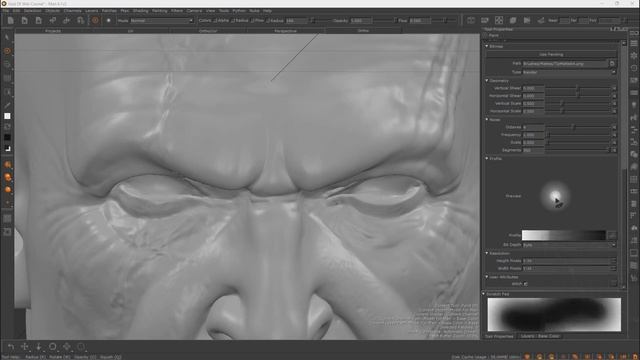Switch to the UV view tab
The width and height of the screenshot is (640, 360).
coord(131,31)
